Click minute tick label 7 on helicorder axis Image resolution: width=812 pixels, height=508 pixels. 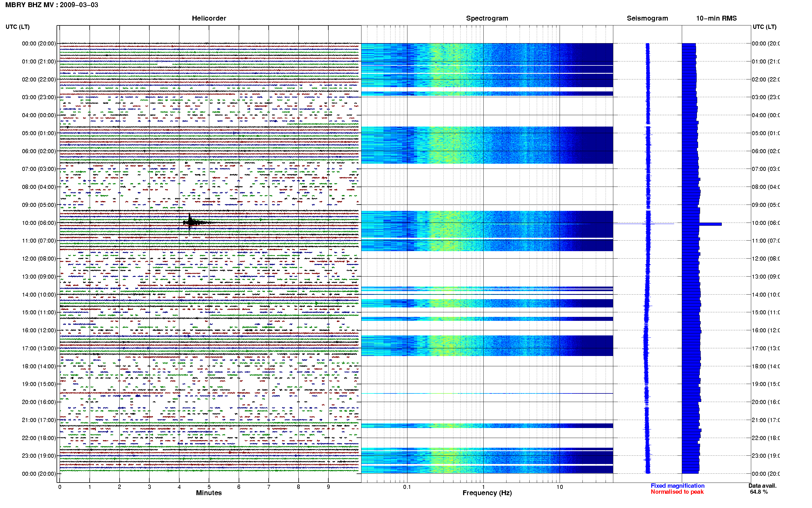click(x=269, y=487)
